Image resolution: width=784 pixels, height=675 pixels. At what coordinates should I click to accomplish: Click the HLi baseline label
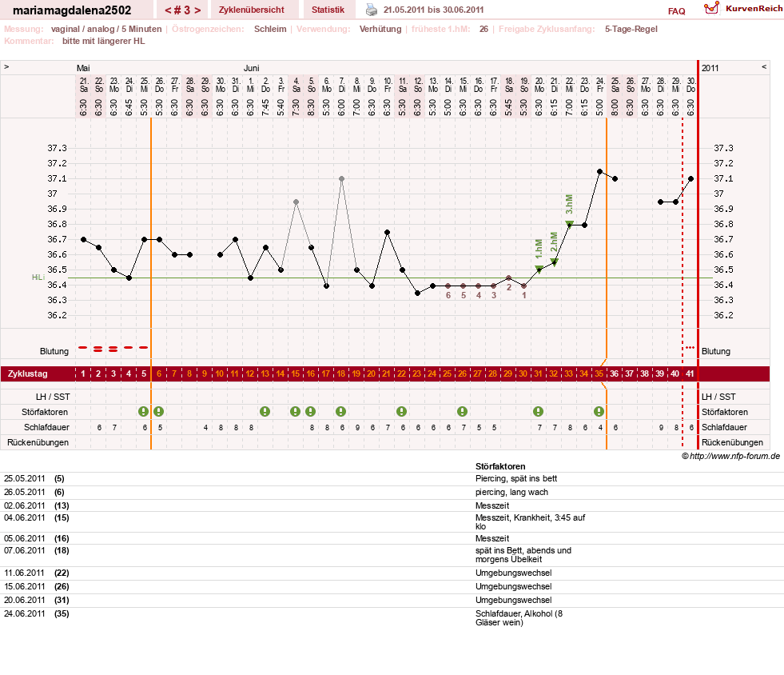pyautogui.click(x=38, y=278)
